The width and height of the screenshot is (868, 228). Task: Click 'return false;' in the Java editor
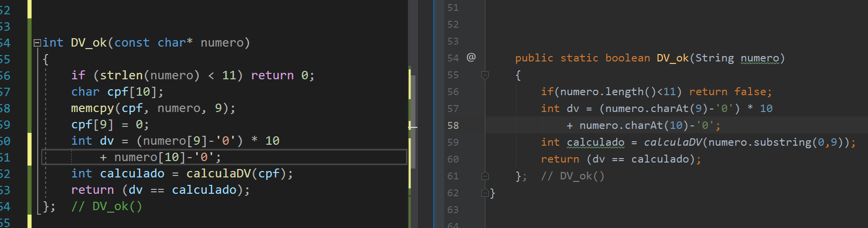(x=730, y=92)
